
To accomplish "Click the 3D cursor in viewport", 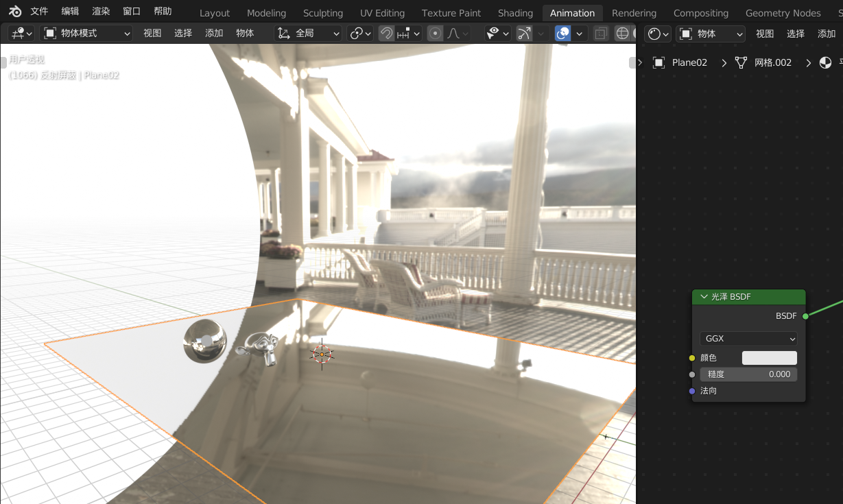I will click(x=322, y=354).
